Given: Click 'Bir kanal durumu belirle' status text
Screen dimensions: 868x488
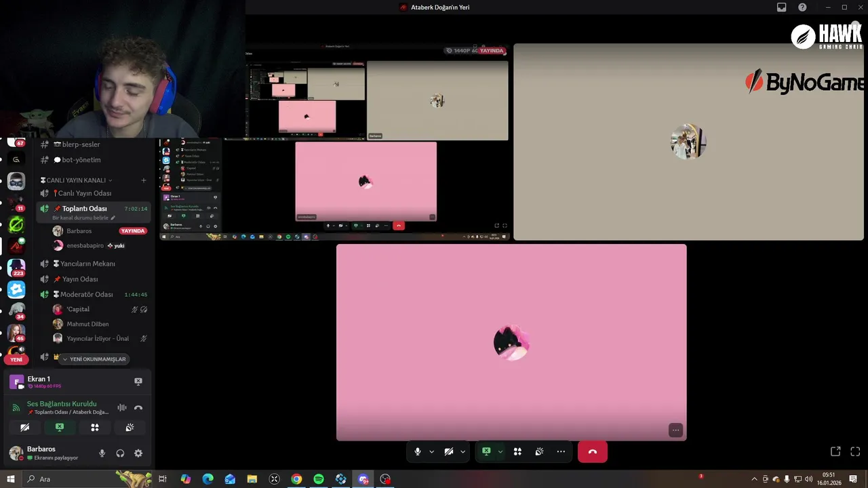Looking at the screenshot, I should point(80,218).
